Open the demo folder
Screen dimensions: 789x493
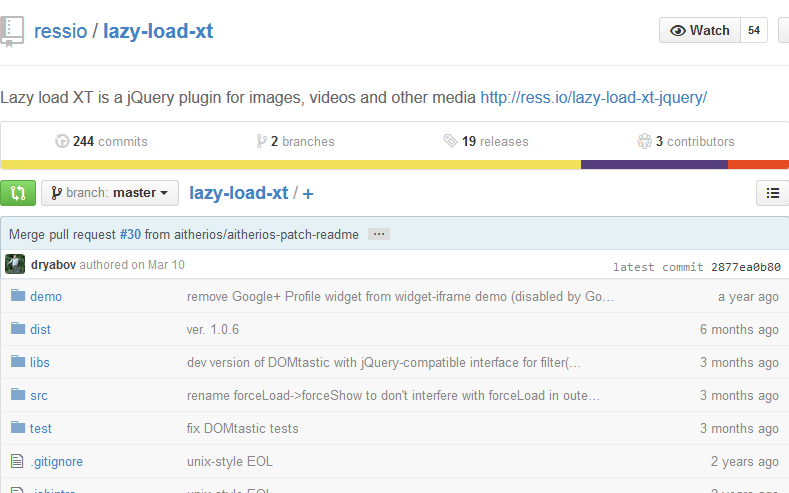[46, 296]
